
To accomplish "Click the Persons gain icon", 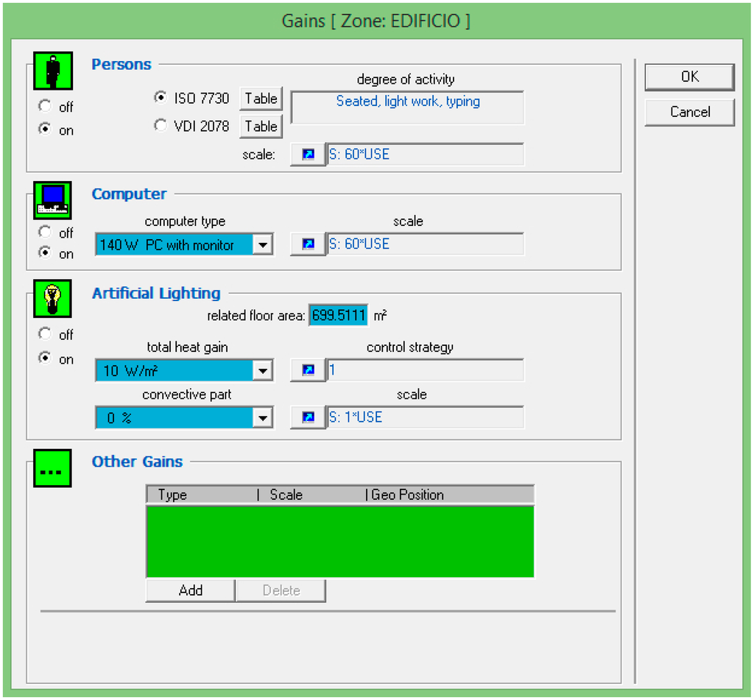I will tap(52, 71).
